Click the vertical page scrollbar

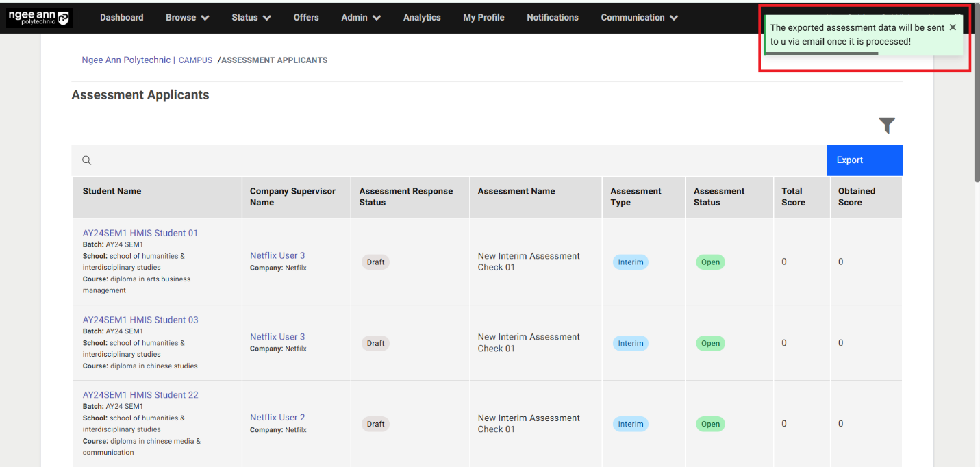tap(977, 103)
